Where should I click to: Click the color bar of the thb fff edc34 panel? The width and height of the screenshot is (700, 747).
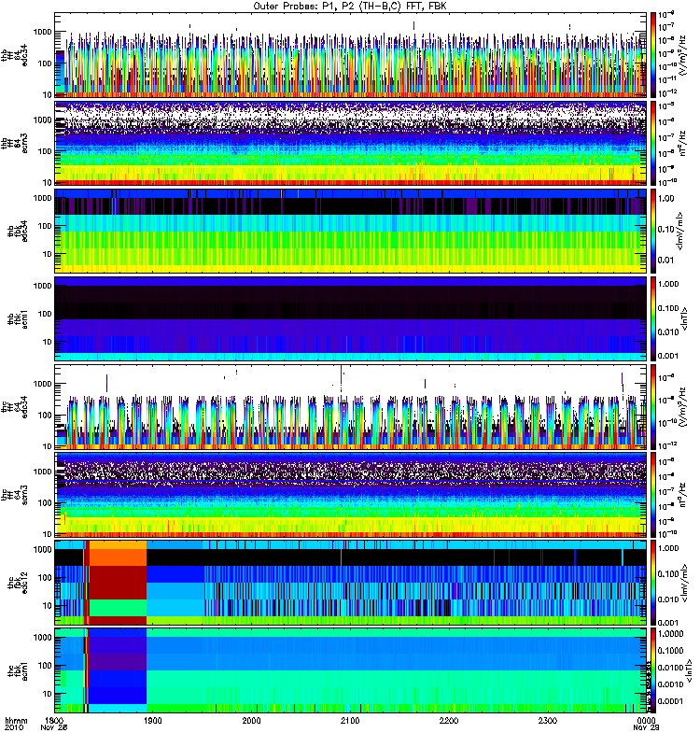pos(652,55)
